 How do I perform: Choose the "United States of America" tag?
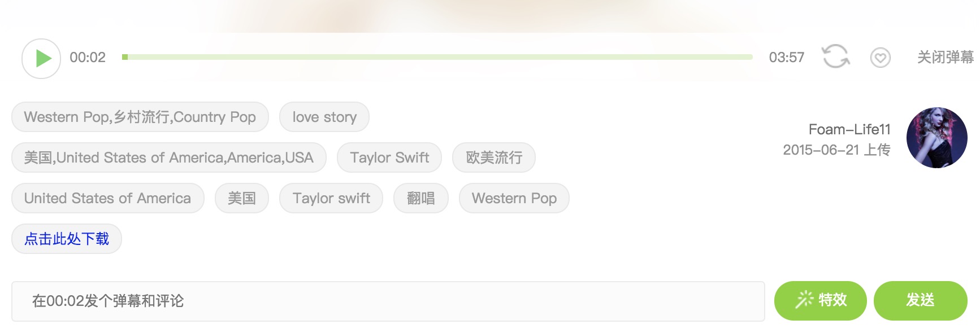click(107, 198)
